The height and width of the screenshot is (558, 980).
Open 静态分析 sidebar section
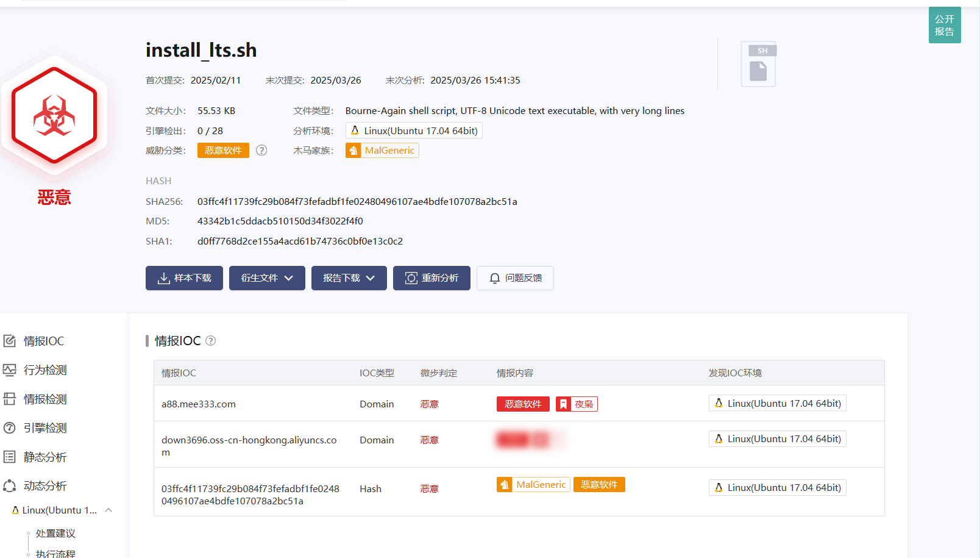(44, 457)
